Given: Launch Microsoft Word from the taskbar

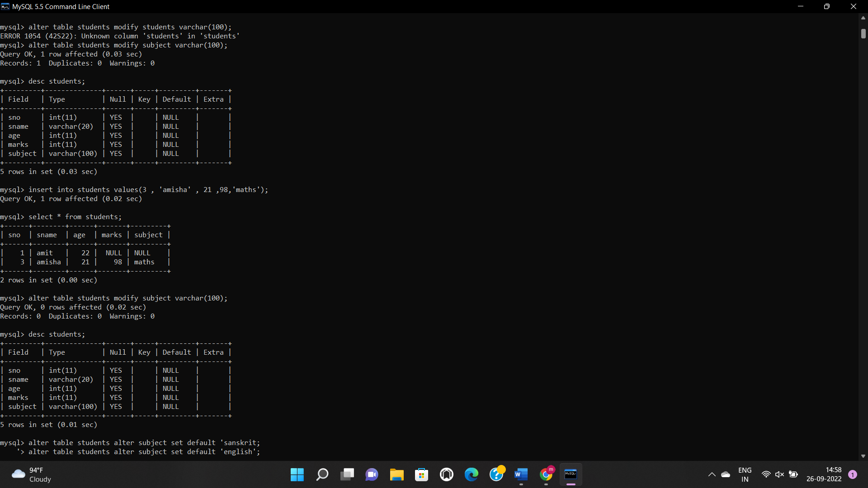Looking at the screenshot, I should [x=521, y=474].
